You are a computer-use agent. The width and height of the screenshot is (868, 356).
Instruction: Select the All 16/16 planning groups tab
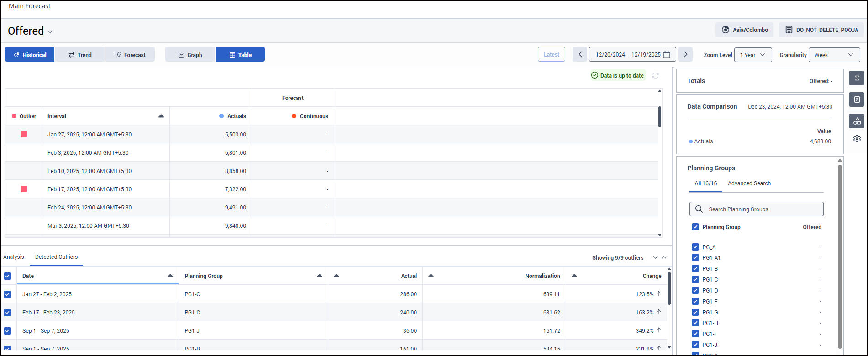(706, 183)
